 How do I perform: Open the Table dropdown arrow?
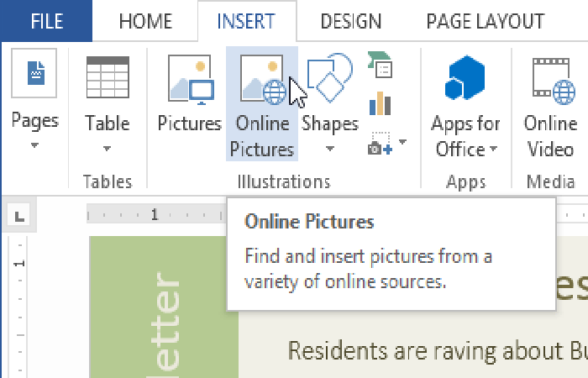click(x=107, y=149)
